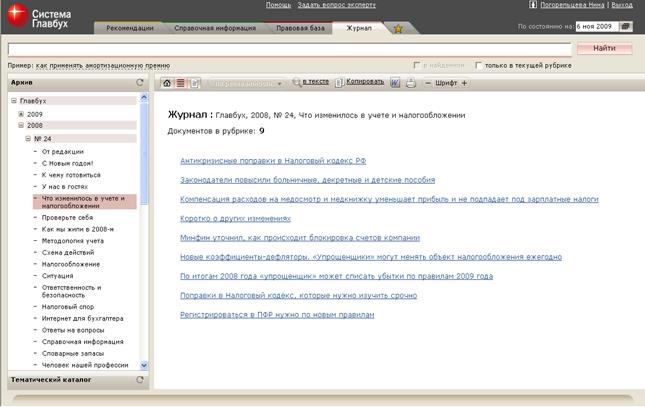Expand the Тематический каталог panel header
The height and width of the screenshot is (407, 645).
(x=78, y=380)
